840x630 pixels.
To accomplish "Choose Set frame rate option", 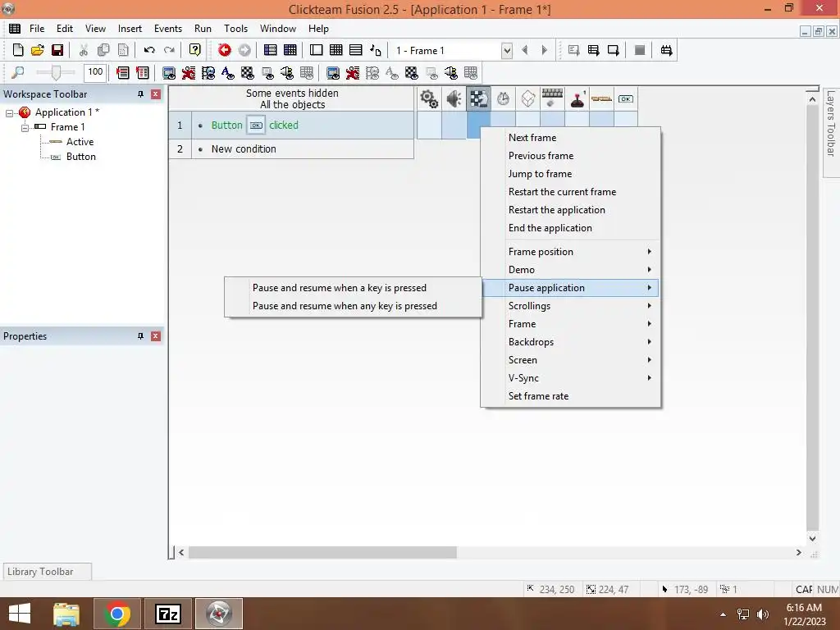I will [571, 396].
